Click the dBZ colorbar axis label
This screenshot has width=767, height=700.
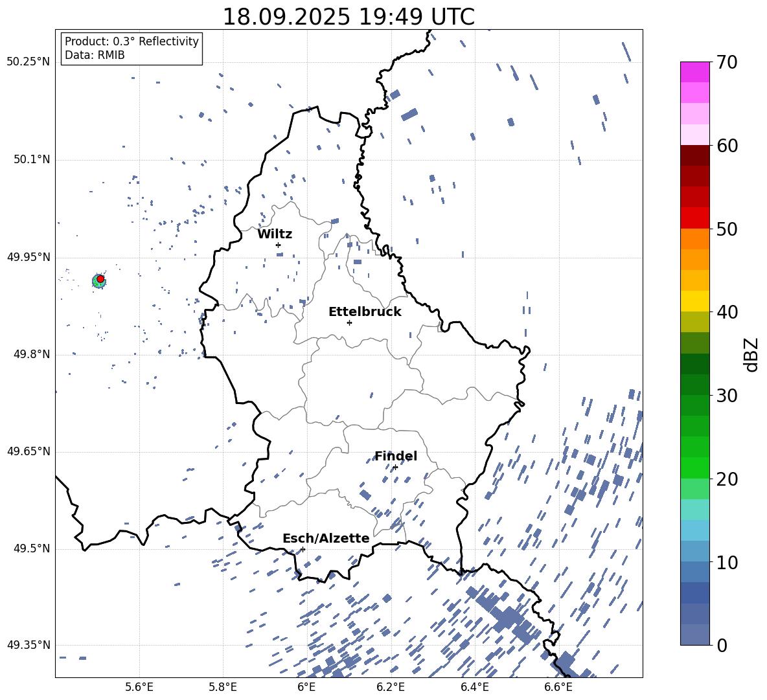coord(752,354)
